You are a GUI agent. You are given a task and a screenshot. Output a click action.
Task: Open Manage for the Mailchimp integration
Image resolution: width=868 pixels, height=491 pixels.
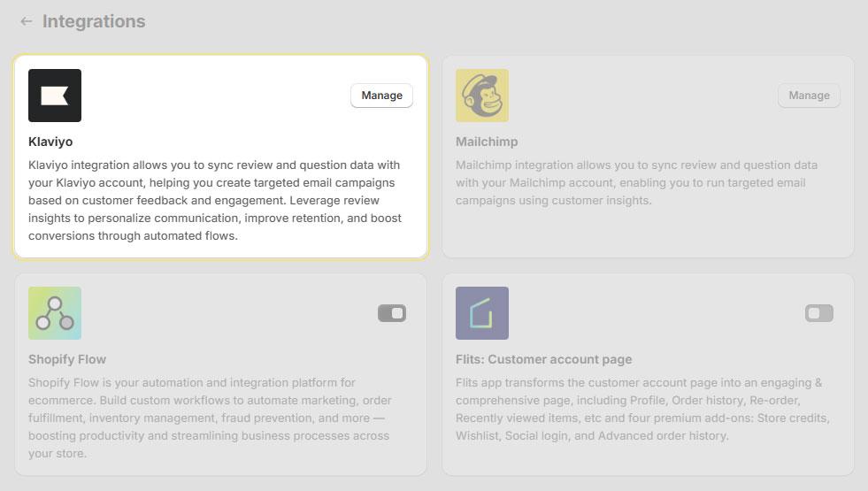809,96
